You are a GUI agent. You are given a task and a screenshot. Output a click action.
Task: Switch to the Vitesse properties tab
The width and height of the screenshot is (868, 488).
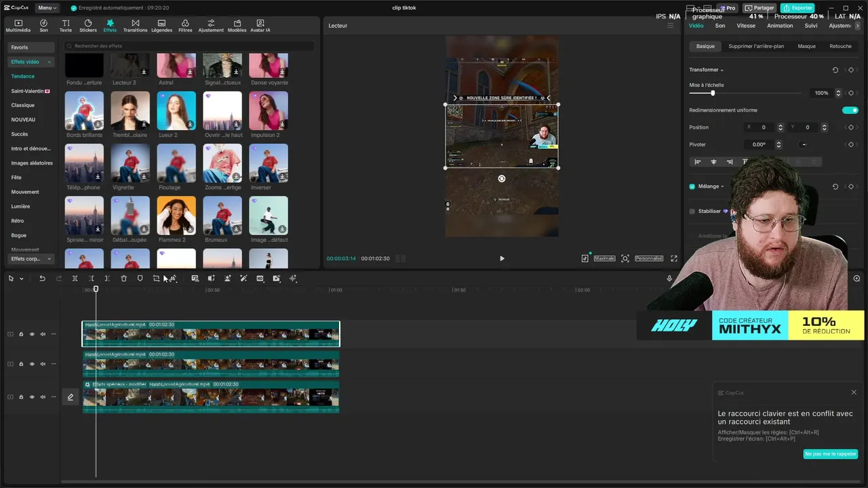coord(746,26)
